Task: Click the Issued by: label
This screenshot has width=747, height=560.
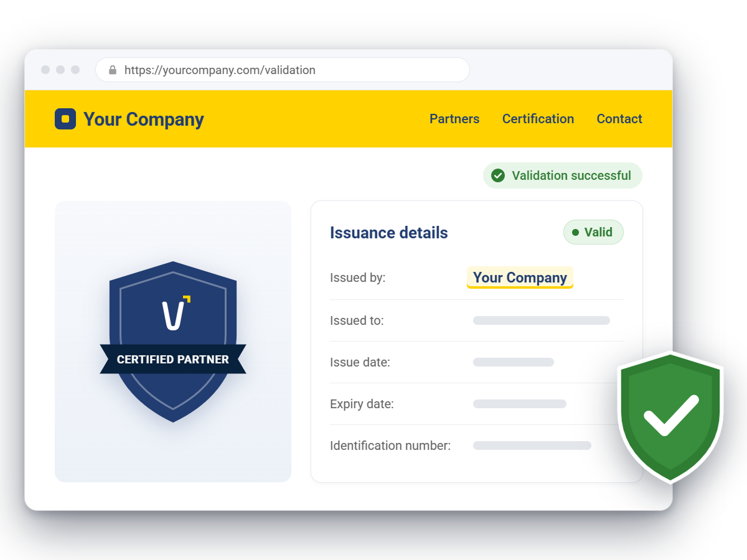Action: click(x=358, y=278)
